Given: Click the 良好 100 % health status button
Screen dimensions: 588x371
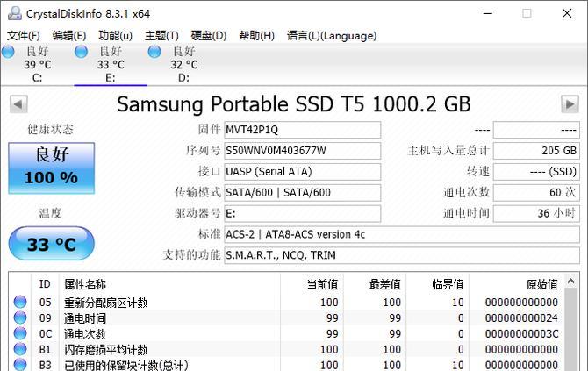Looking at the screenshot, I should (x=52, y=168).
